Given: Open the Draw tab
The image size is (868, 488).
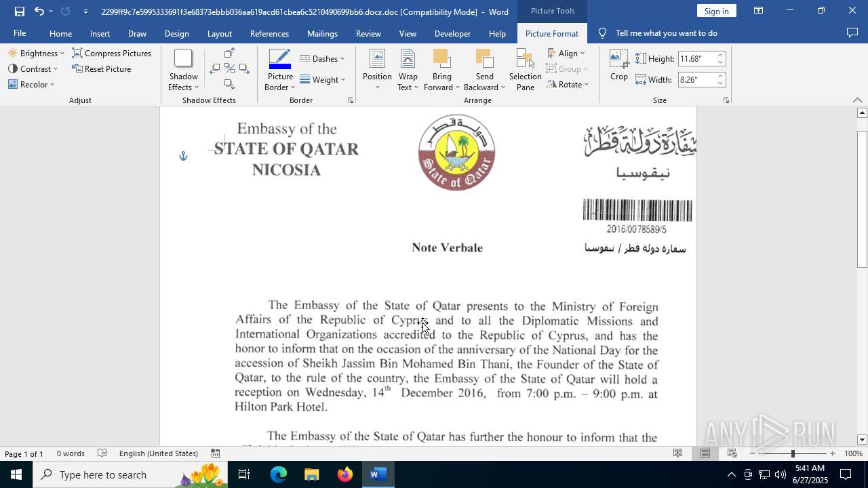Looking at the screenshot, I should (137, 33).
